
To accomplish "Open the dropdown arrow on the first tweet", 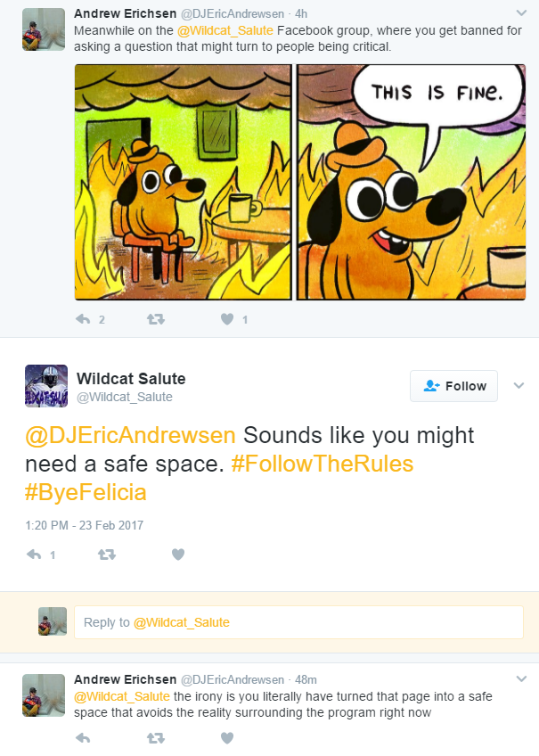I will [x=521, y=13].
